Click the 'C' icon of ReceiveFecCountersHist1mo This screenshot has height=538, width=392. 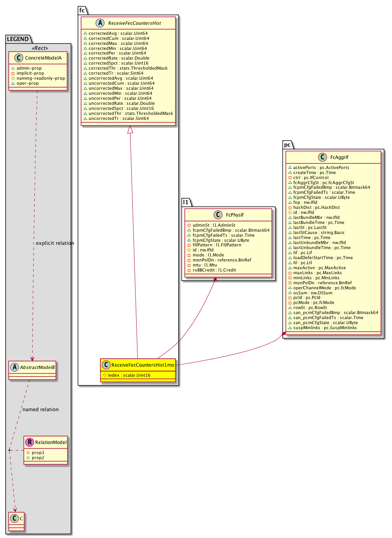tap(106, 365)
